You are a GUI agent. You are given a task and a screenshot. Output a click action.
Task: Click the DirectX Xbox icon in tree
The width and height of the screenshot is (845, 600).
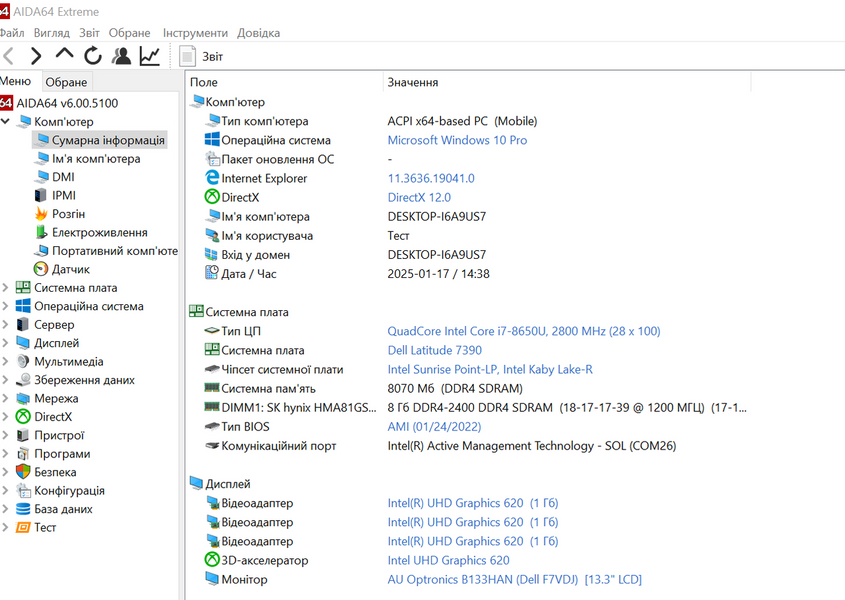(x=23, y=417)
